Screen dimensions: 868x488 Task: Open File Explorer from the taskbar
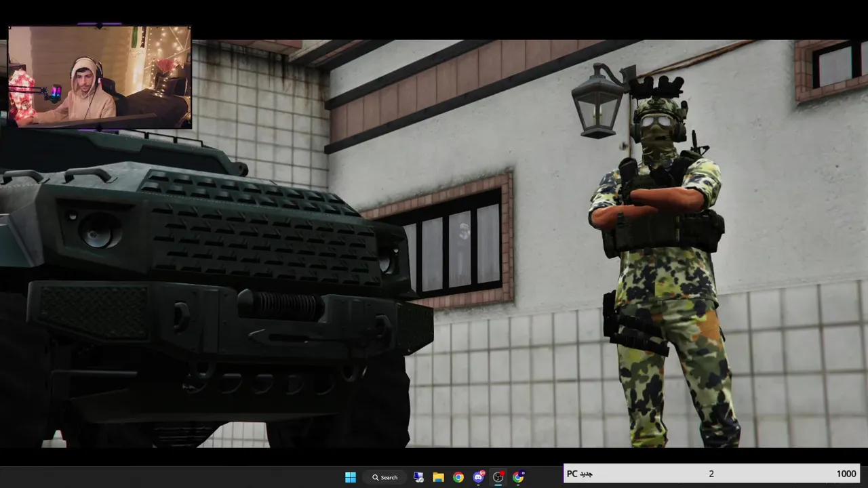click(x=438, y=477)
